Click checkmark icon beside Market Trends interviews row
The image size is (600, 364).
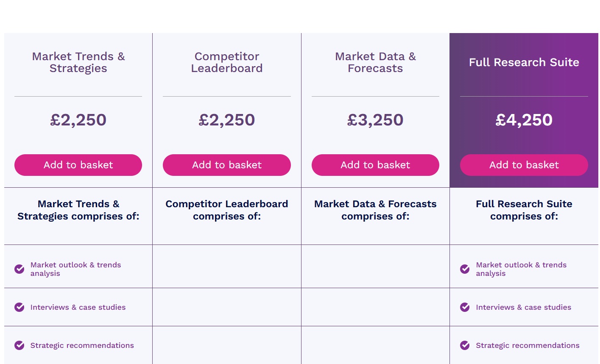click(20, 307)
